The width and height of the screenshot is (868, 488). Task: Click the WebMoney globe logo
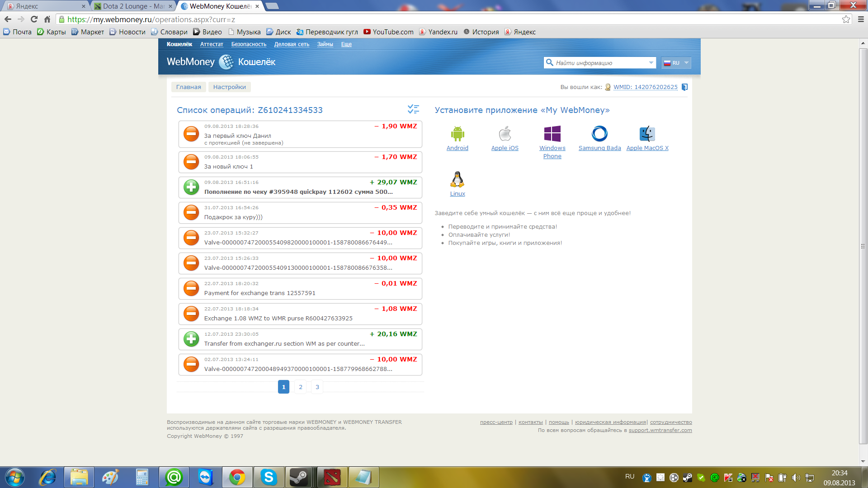tap(226, 62)
